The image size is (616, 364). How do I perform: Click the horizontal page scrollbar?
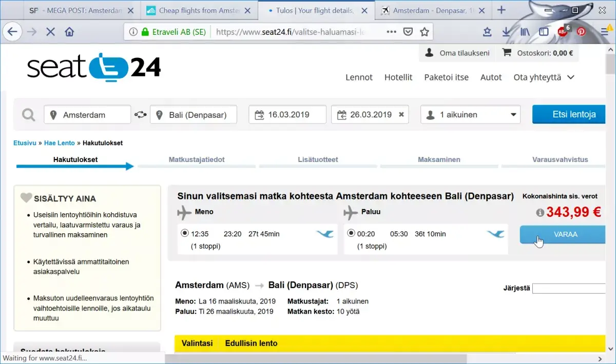pyautogui.click(x=316, y=358)
